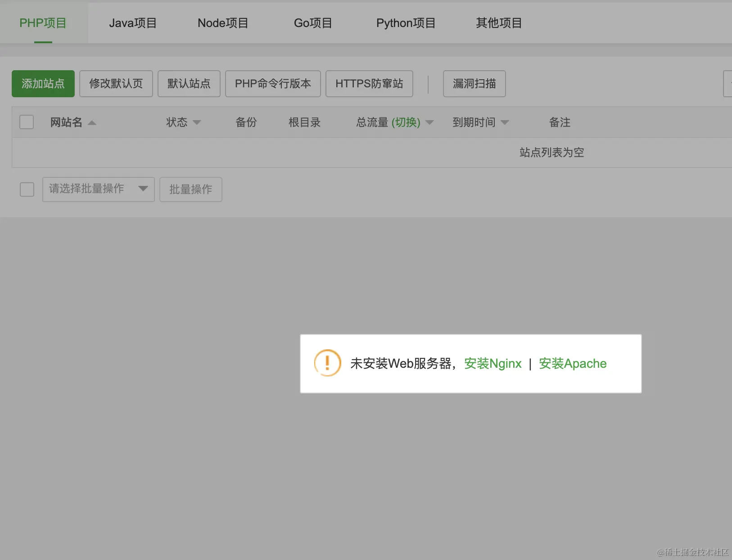Toggle the select-all checkbox in table header
The height and width of the screenshot is (560, 732).
[27, 122]
